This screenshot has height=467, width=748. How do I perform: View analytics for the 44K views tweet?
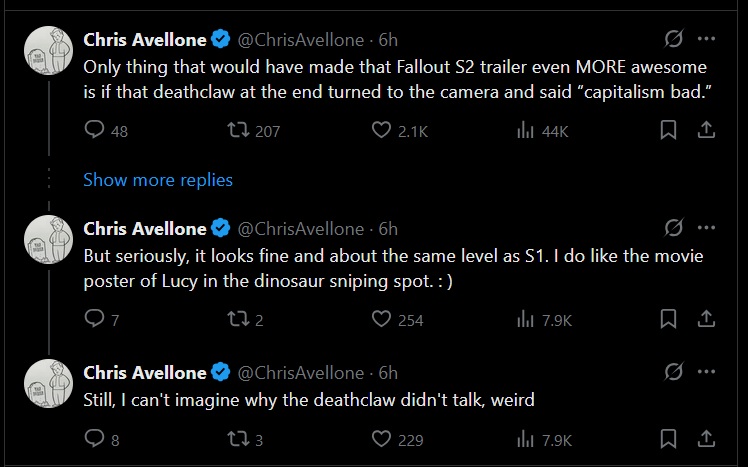click(x=525, y=130)
